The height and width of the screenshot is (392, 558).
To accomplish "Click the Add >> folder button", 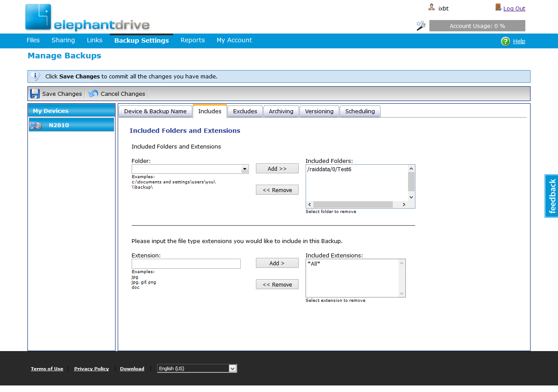I will tap(277, 169).
